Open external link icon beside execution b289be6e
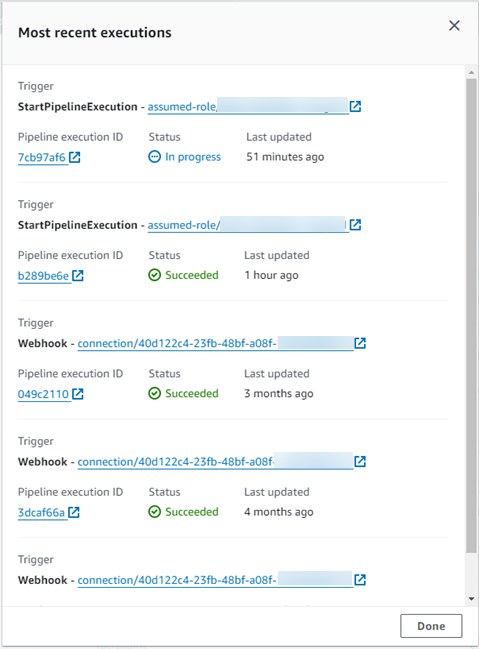Screen dimensions: 480x649 tap(78, 276)
